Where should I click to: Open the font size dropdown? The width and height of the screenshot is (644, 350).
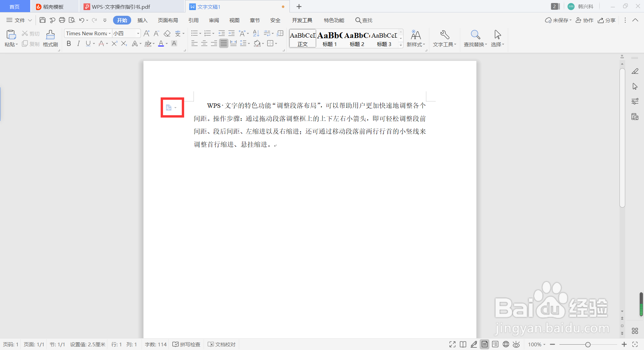(138, 33)
